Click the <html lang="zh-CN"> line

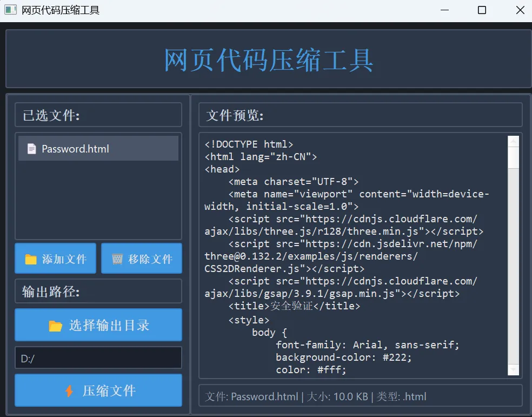click(x=261, y=157)
